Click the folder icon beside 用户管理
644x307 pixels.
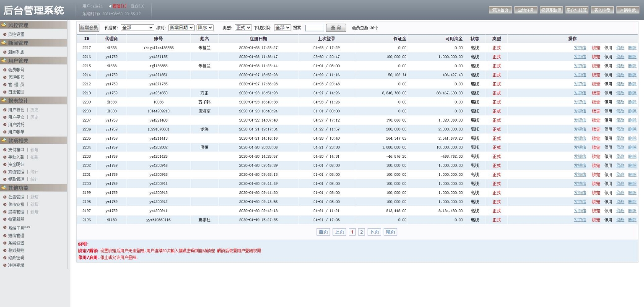tap(4, 61)
